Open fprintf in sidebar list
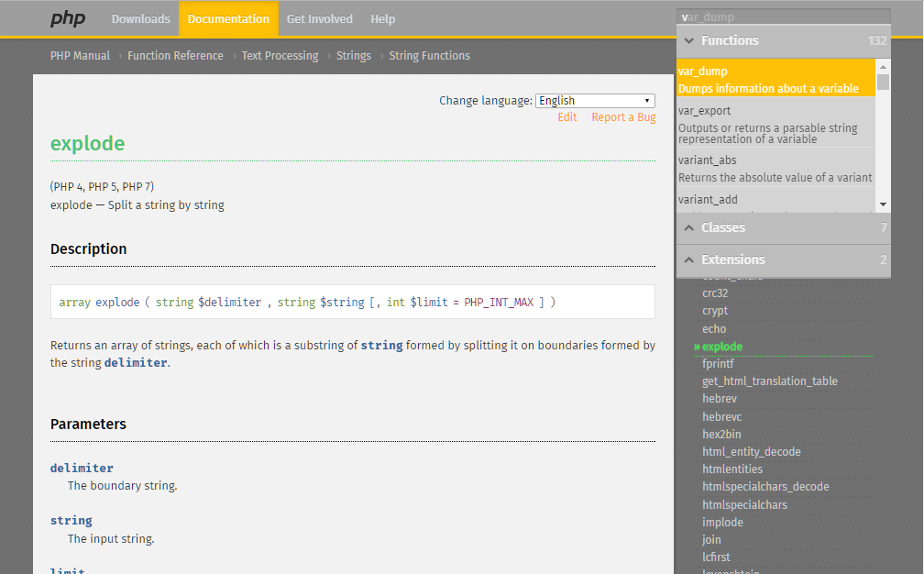The width and height of the screenshot is (924, 574). (x=719, y=364)
